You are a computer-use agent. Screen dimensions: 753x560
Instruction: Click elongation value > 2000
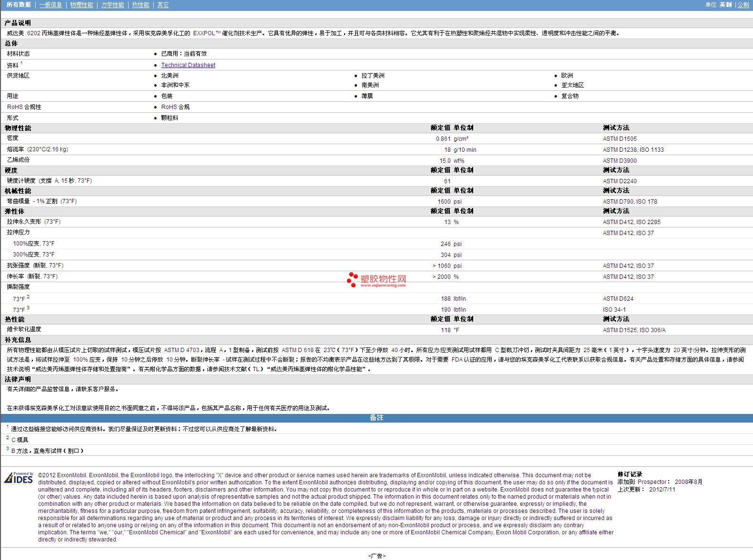442,277
